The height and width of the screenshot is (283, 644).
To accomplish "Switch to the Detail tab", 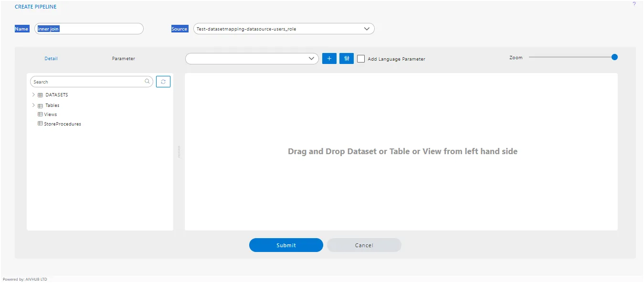I will point(51,59).
